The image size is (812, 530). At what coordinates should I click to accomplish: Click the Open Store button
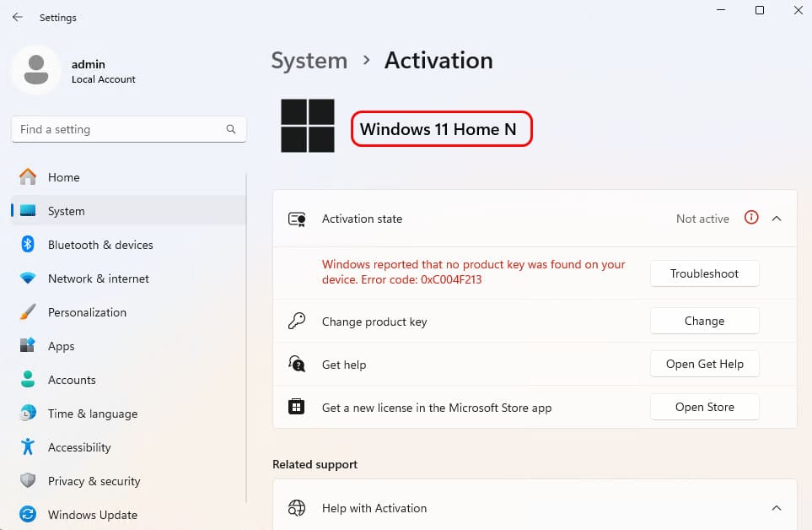704,407
